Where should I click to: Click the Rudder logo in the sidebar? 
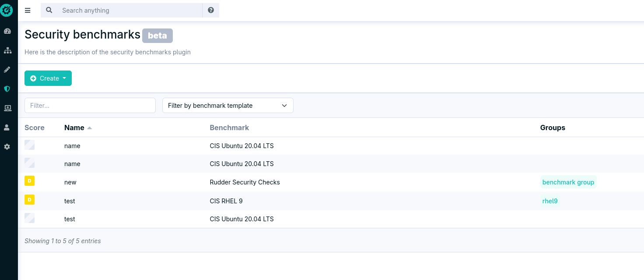7,10
